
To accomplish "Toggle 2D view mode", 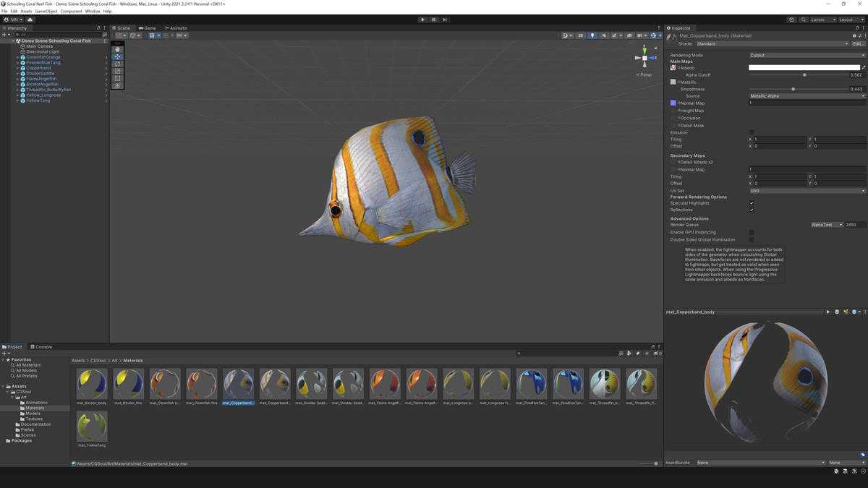I will pyautogui.click(x=580, y=35).
